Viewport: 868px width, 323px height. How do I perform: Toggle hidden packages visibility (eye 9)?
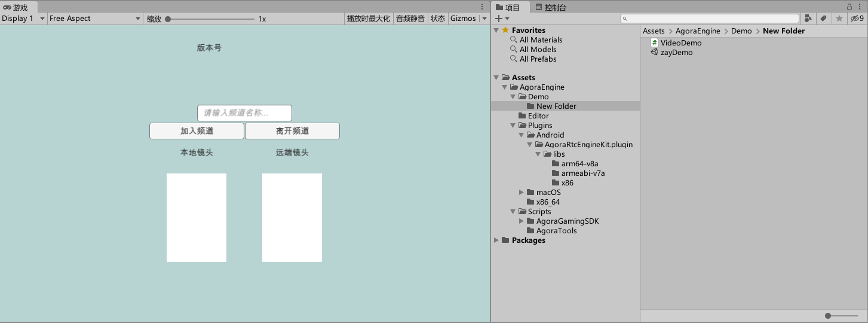click(858, 19)
